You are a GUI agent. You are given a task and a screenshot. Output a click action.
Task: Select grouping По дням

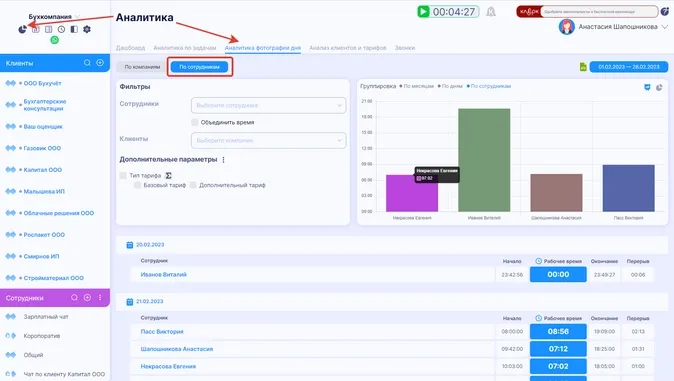pos(450,86)
